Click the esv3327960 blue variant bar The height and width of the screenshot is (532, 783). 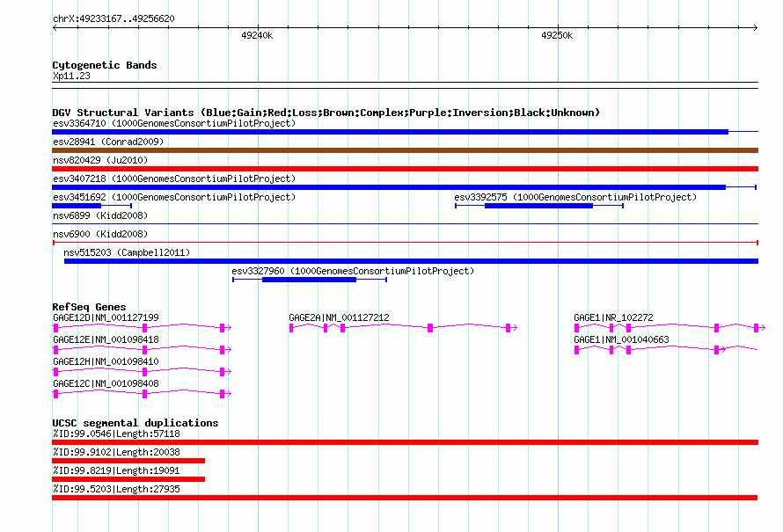click(309, 280)
